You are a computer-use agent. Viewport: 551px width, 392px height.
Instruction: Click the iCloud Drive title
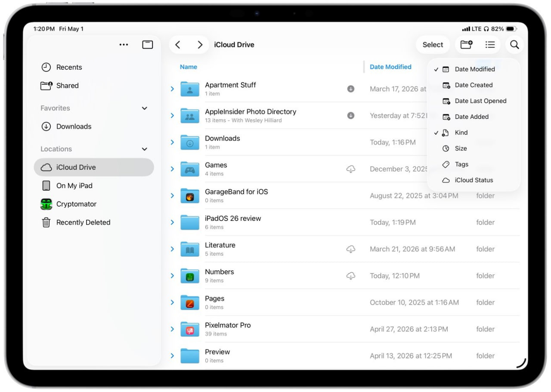[234, 45]
